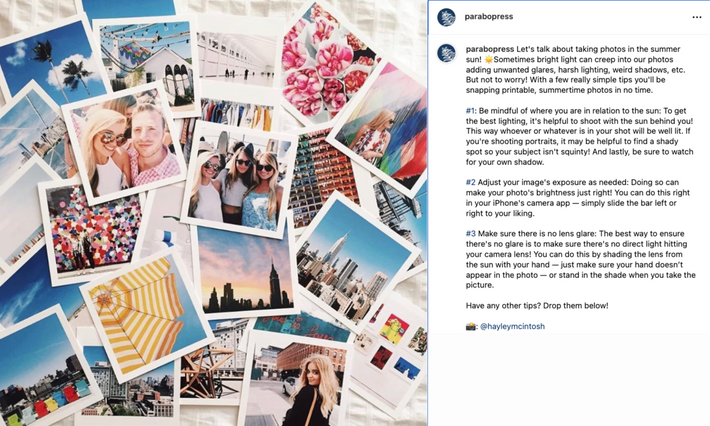
Task: Click the colorful heart wall photo
Action: pyautogui.click(x=93, y=231)
